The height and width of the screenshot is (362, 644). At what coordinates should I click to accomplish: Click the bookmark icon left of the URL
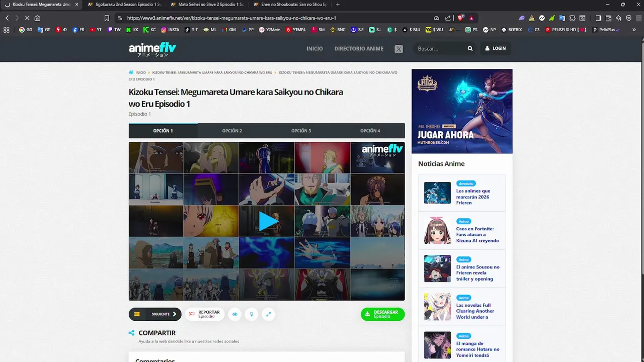pos(107,18)
